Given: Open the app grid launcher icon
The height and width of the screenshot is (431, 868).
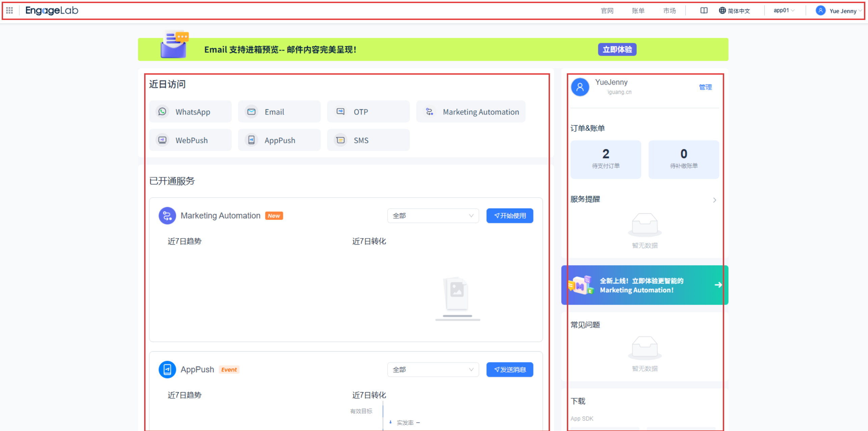Looking at the screenshot, I should (x=9, y=10).
